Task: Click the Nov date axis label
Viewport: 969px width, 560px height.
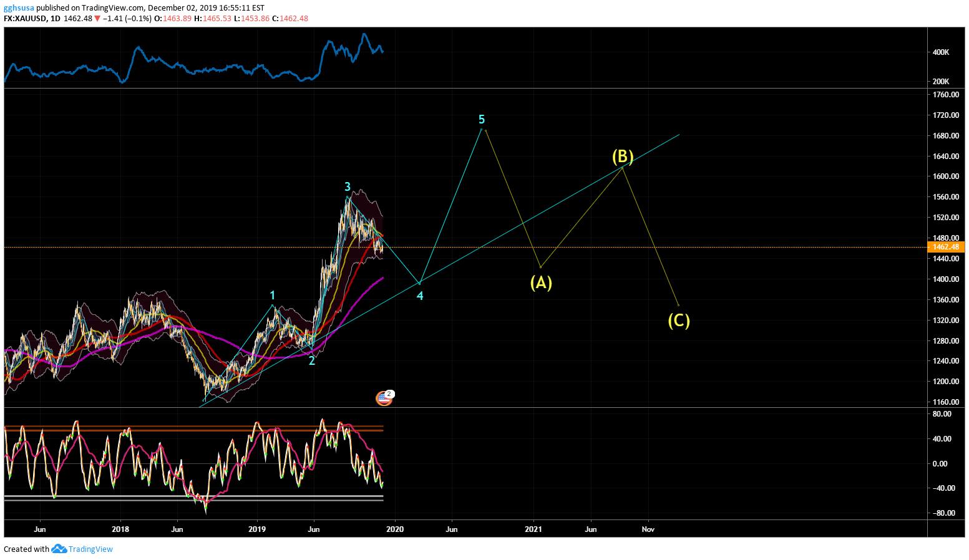Action: point(648,529)
